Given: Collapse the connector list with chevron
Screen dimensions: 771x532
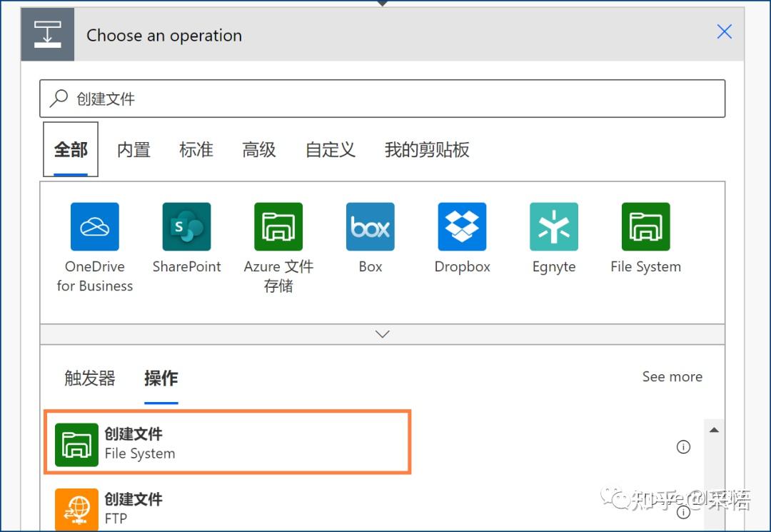Looking at the screenshot, I should (x=382, y=334).
